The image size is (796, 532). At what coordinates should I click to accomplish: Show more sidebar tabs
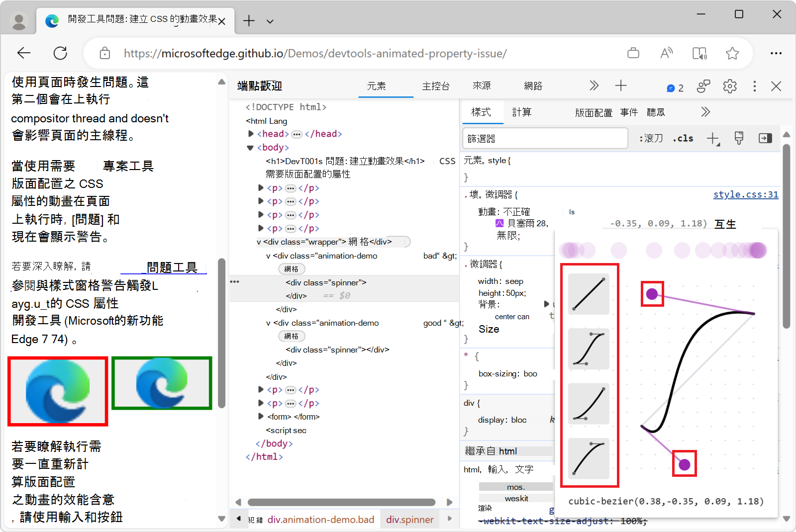click(x=705, y=112)
